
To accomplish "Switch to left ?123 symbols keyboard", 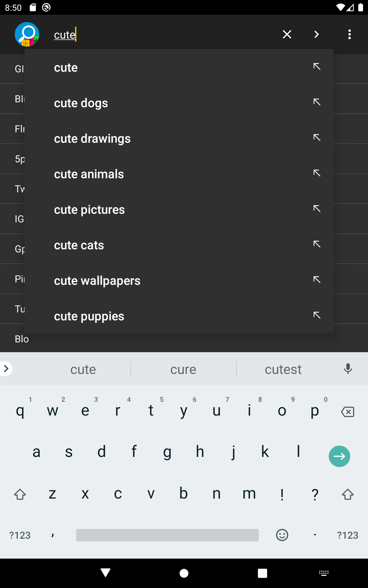I will pos(20,535).
